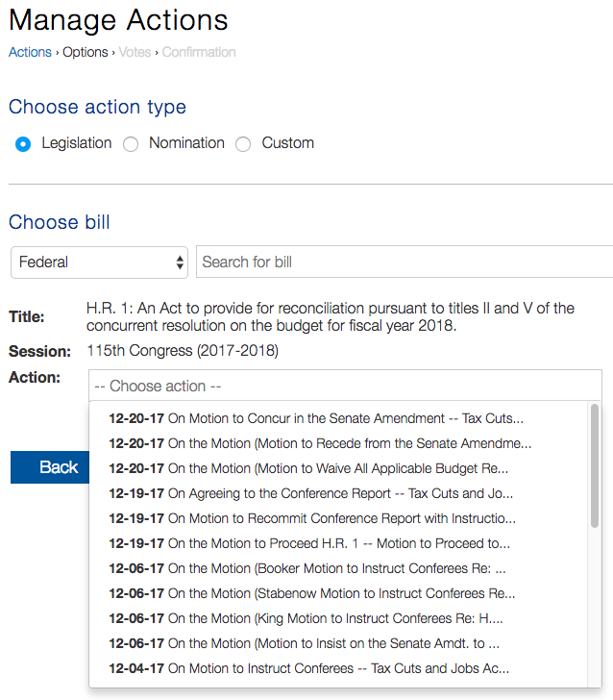613x700 pixels.
Task: Select Agreeing to the Conference Report option
Action: pyautogui.click(x=310, y=493)
